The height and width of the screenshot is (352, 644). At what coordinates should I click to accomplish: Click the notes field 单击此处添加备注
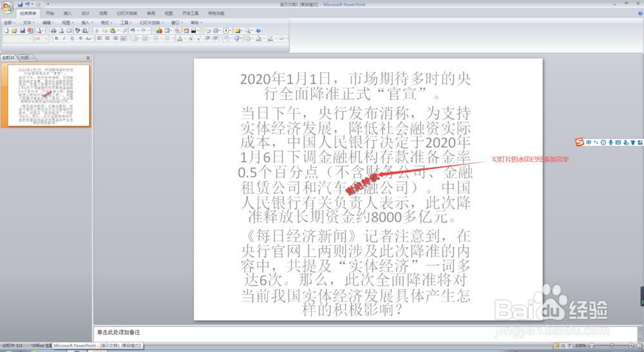coord(118,332)
